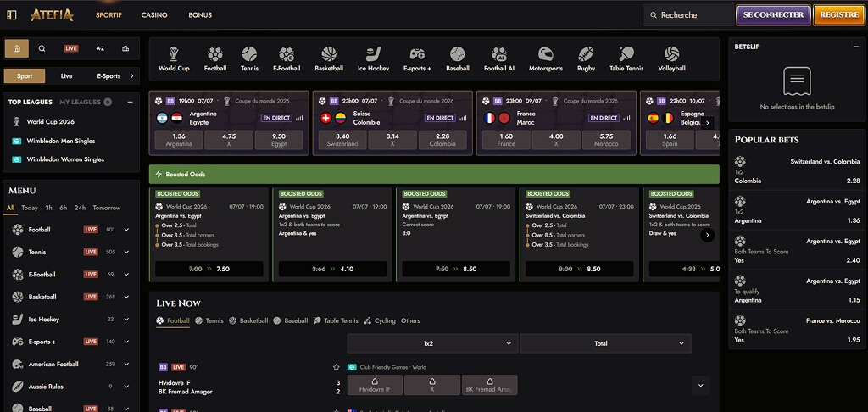Show next featured matches arrow
Screen dimensions: 868x412
click(x=707, y=123)
